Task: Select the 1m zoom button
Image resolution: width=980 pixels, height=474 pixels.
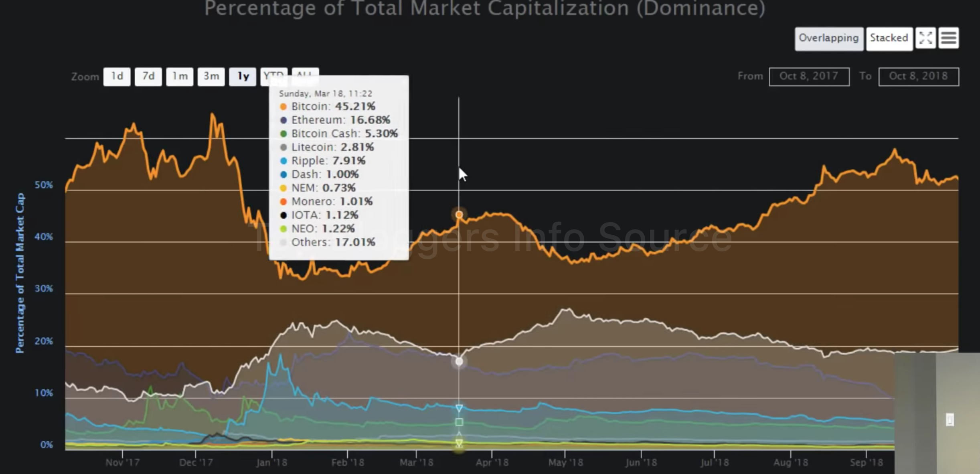Action: (180, 76)
